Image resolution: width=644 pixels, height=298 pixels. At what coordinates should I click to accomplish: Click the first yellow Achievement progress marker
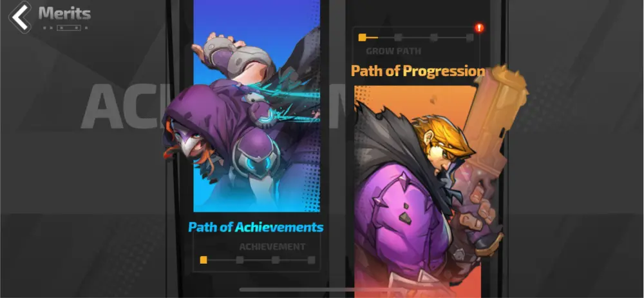pos(204,260)
